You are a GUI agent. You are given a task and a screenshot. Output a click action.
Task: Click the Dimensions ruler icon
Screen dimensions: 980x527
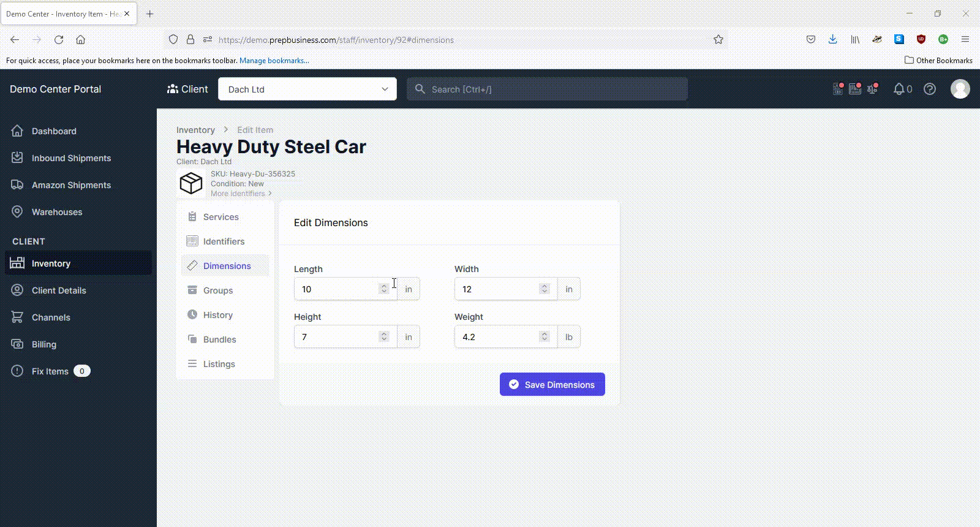192,265
